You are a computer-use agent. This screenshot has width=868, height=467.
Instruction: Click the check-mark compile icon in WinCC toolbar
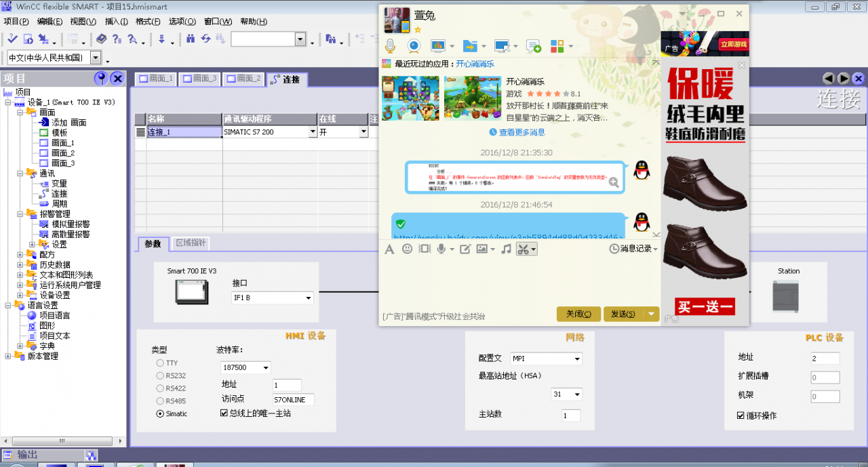pos(12,39)
